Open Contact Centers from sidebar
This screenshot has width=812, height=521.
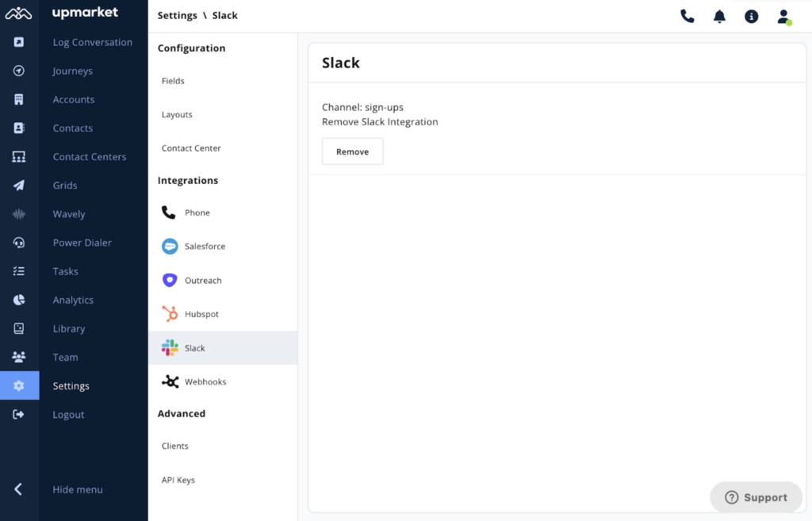[90, 156]
